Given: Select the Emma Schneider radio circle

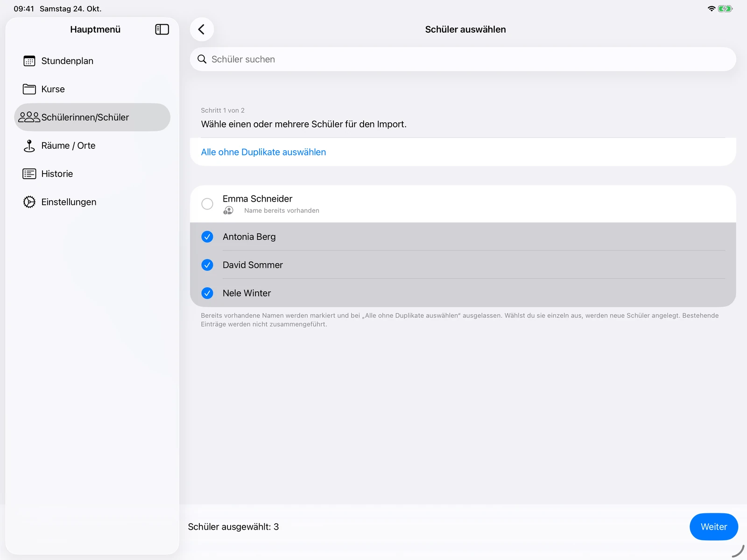Looking at the screenshot, I should point(207,204).
